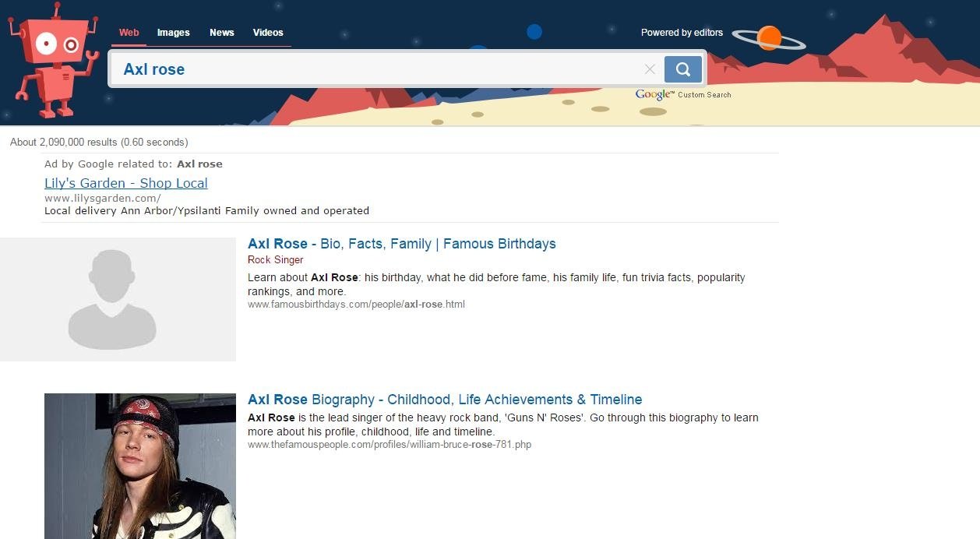This screenshot has width=980, height=539.
Task: Click the gray placeholder silhouette thumbnail
Action: (x=118, y=300)
